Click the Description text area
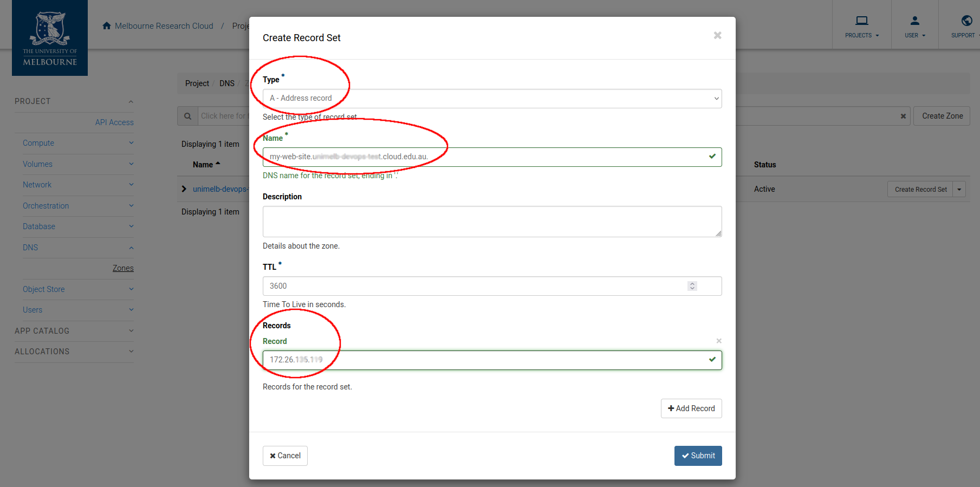The image size is (980, 487). point(492,222)
